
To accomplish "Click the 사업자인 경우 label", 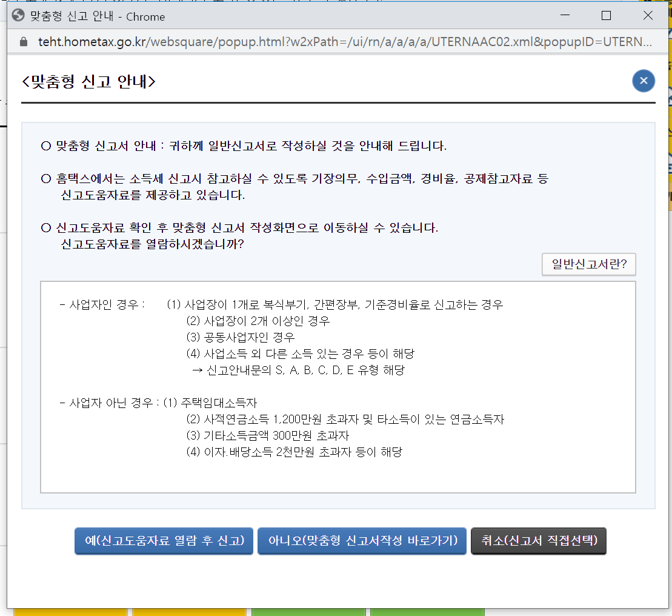I will [x=102, y=304].
